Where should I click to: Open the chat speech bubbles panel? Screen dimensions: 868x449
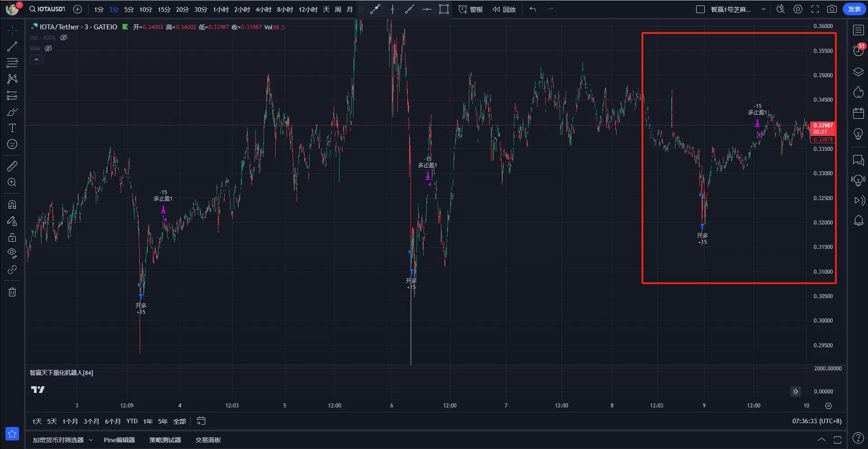pos(858,160)
